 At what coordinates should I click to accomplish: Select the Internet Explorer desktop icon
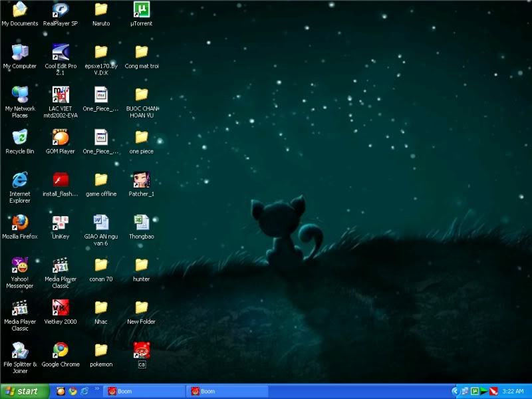(x=20, y=188)
